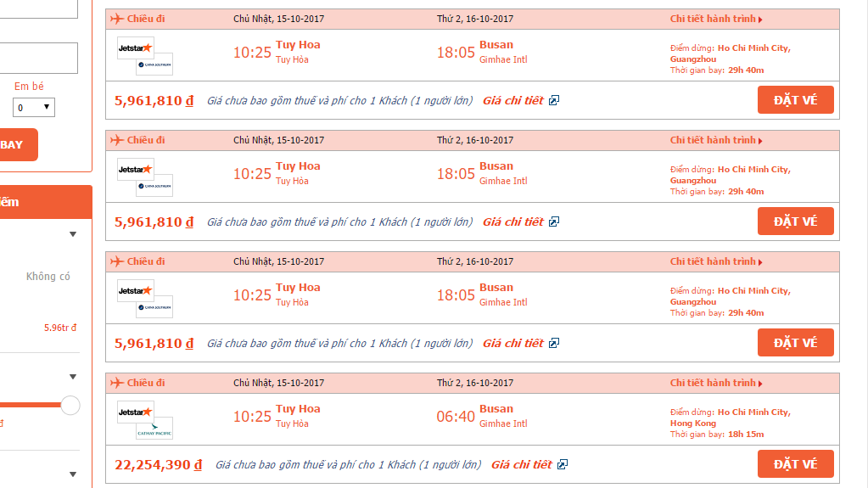Open Chi tiết hành trình for first flight

click(x=716, y=19)
